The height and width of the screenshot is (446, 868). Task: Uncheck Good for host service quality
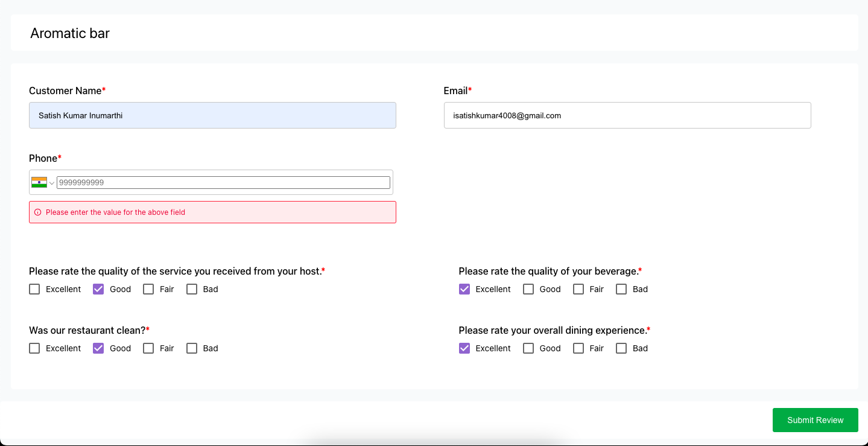point(98,288)
